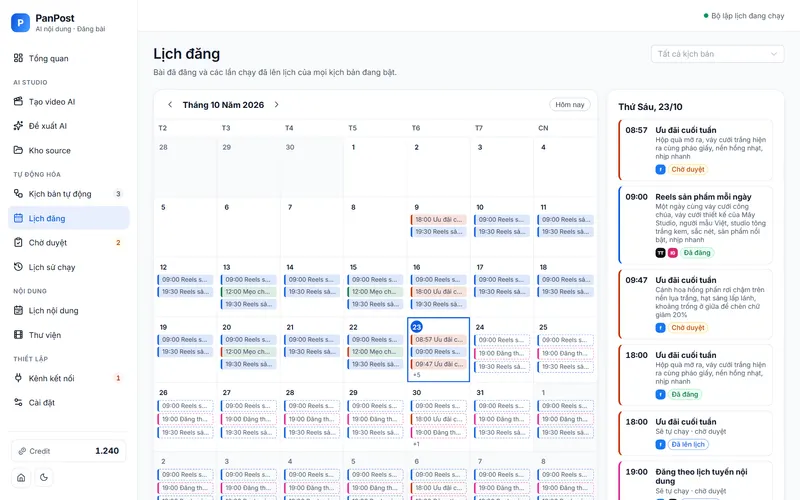Go to previous month arrow
The width and height of the screenshot is (800, 500).
170,105
